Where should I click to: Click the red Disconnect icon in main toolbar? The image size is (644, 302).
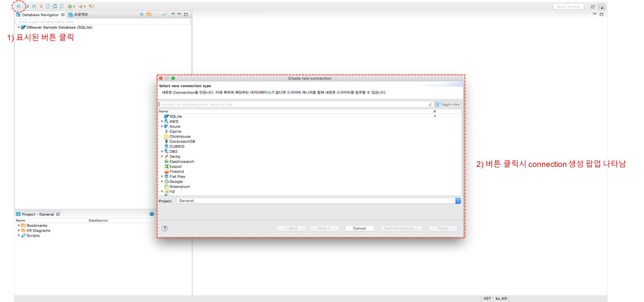point(41,6)
